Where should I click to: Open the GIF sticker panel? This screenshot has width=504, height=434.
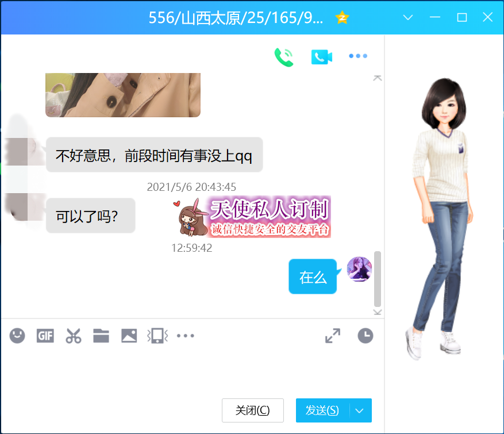45,336
